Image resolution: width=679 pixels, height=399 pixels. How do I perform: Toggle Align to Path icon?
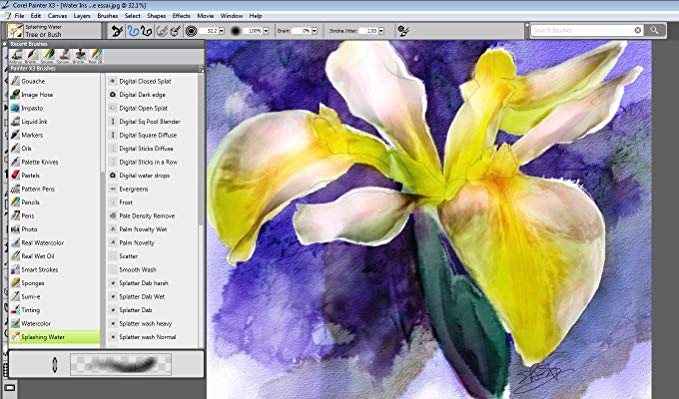point(162,31)
